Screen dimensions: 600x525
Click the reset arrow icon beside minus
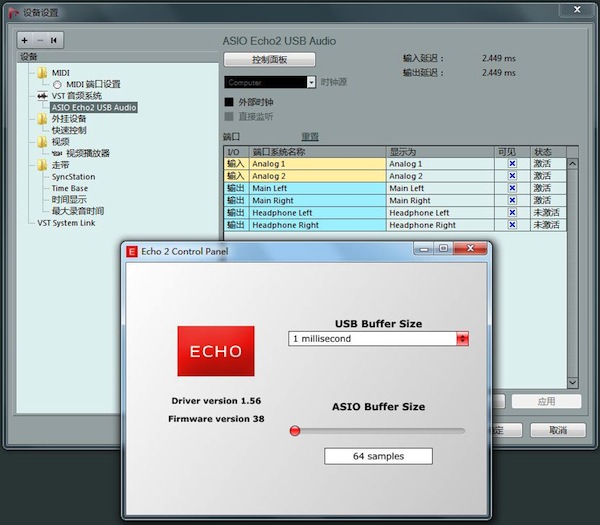pyautogui.click(x=53, y=40)
